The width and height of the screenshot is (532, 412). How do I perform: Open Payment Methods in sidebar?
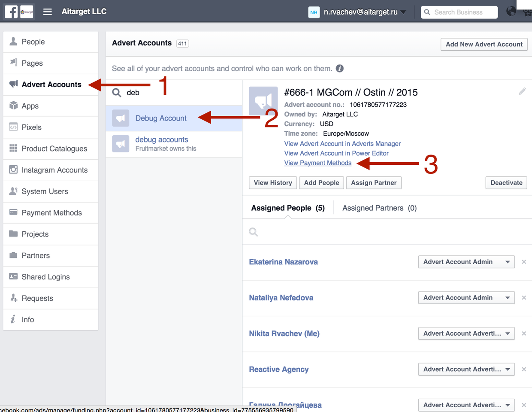click(x=51, y=213)
